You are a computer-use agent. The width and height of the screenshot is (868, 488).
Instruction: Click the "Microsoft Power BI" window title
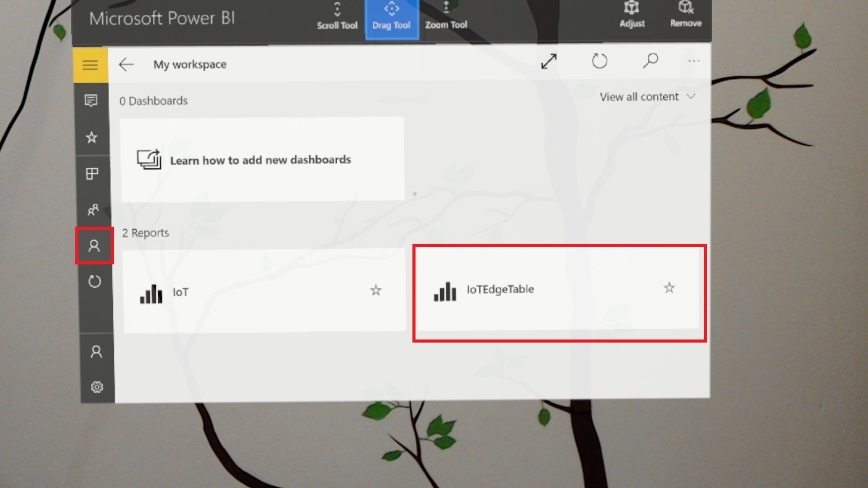pyautogui.click(x=161, y=18)
